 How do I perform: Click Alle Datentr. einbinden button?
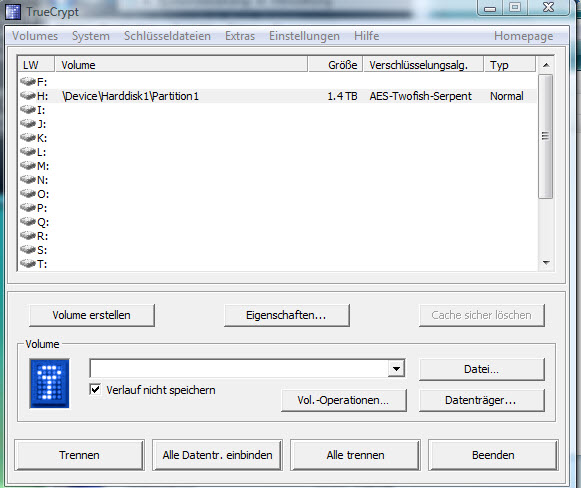pos(218,455)
